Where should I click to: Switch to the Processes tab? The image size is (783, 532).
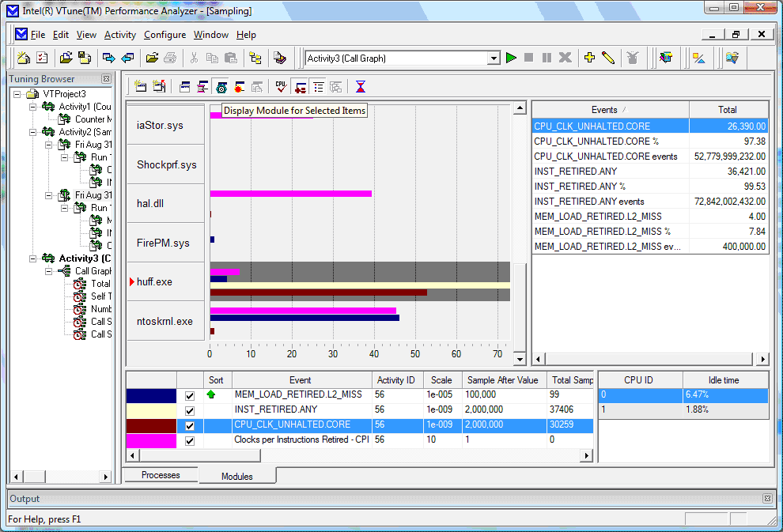click(x=161, y=475)
